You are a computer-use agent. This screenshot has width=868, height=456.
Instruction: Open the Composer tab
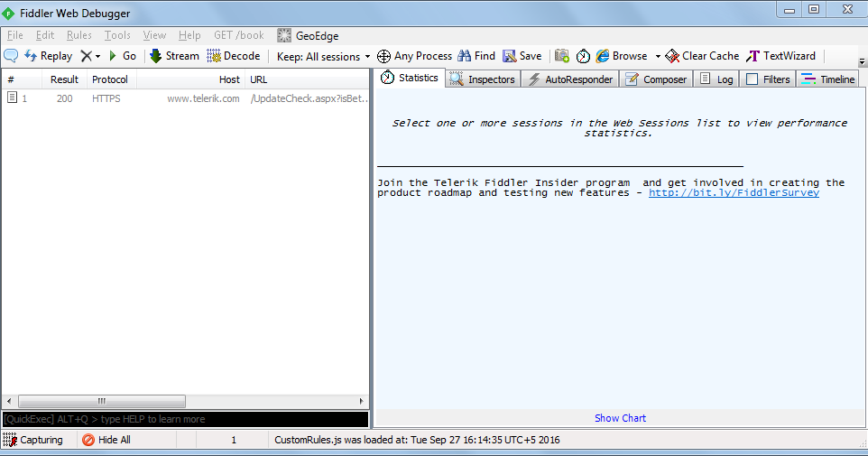tap(656, 79)
